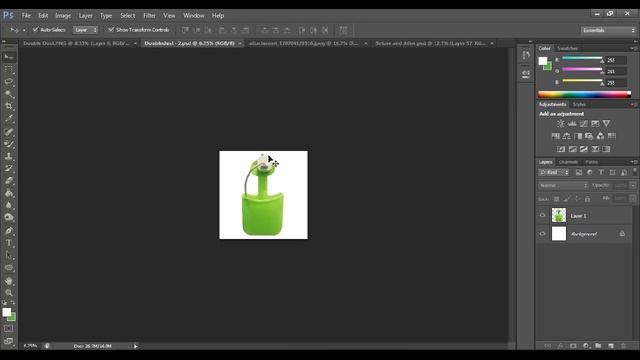640x360 pixels.
Task: Select the Move tool in the toolbox
Action: (x=9, y=57)
